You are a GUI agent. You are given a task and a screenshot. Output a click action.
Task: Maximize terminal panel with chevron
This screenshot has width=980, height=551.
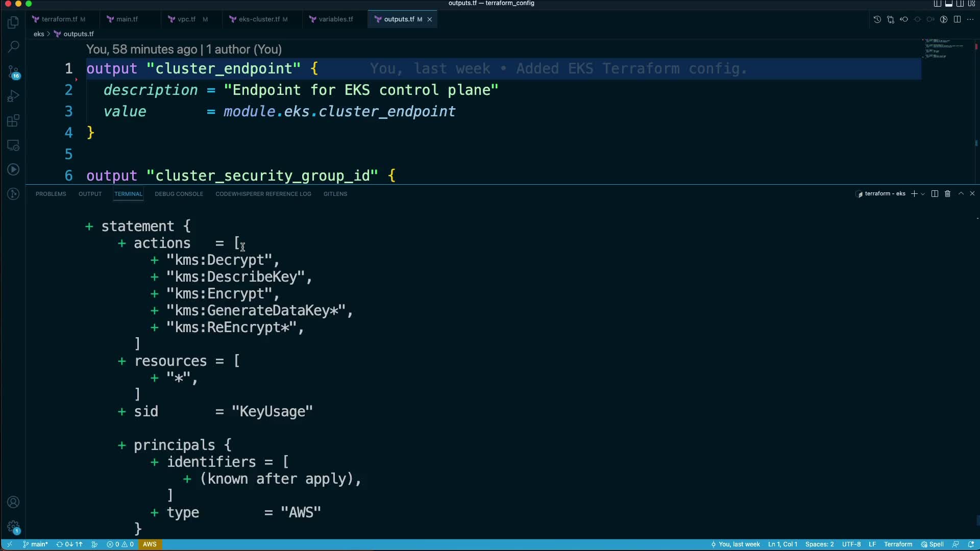[961, 194]
